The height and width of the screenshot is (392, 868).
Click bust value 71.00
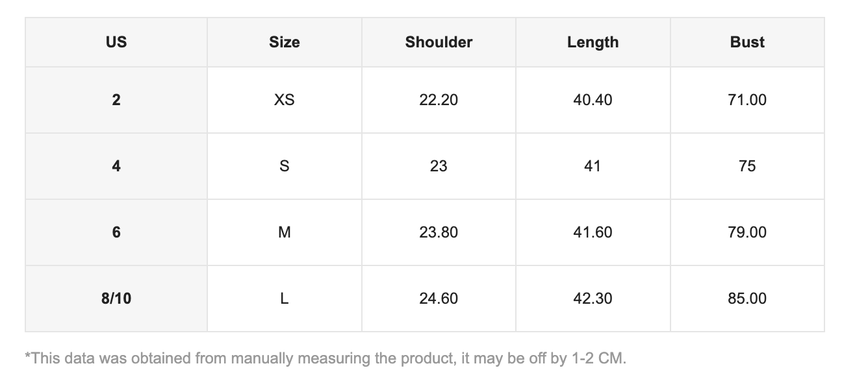(747, 100)
